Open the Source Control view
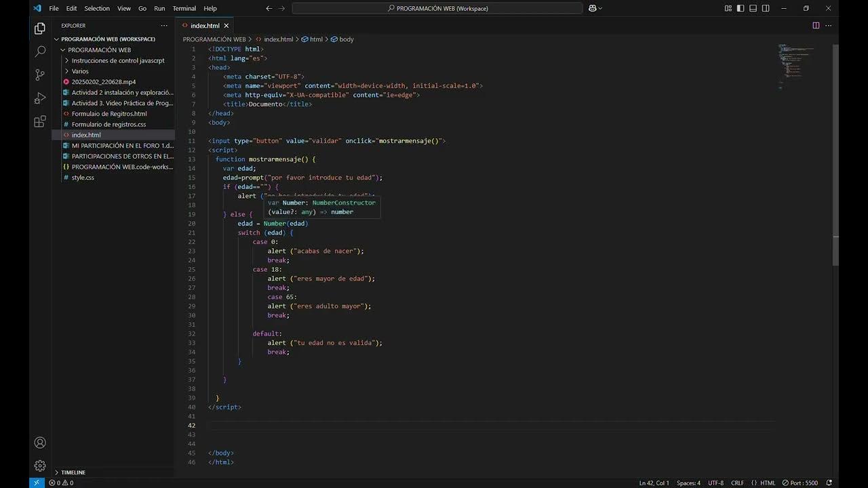 [x=40, y=75]
